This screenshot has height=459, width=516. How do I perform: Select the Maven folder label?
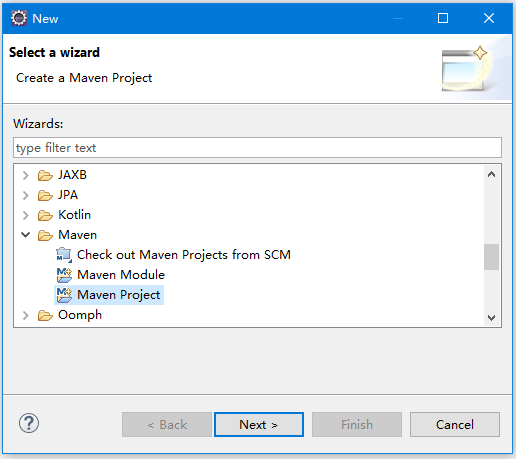[77, 235]
